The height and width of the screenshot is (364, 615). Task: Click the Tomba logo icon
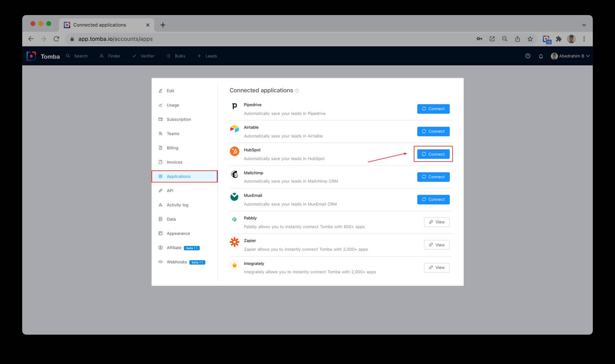click(31, 56)
